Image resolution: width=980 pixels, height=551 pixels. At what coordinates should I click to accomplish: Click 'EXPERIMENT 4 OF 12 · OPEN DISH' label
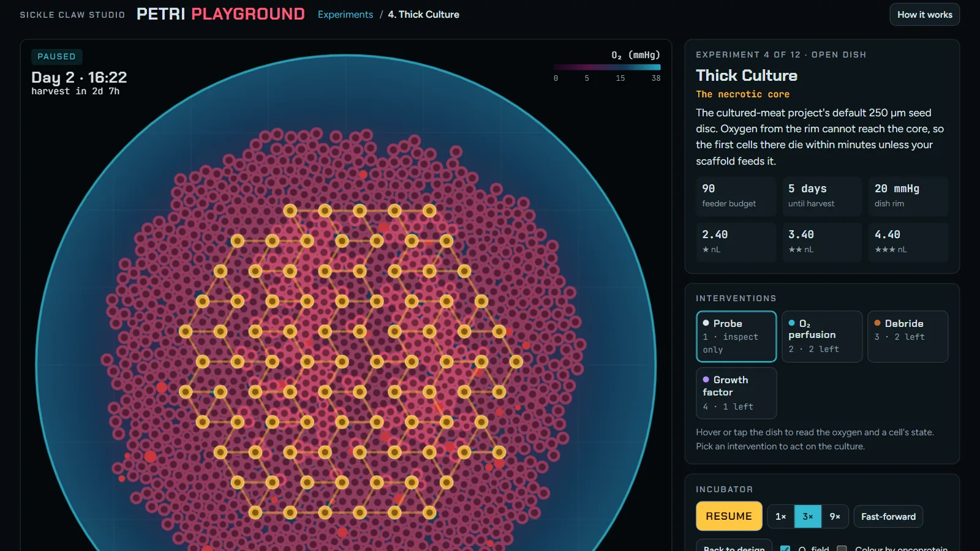(x=781, y=55)
